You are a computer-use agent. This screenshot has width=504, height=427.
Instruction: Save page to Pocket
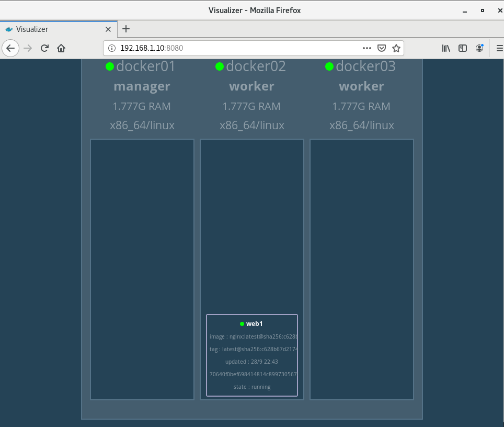point(382,48)
